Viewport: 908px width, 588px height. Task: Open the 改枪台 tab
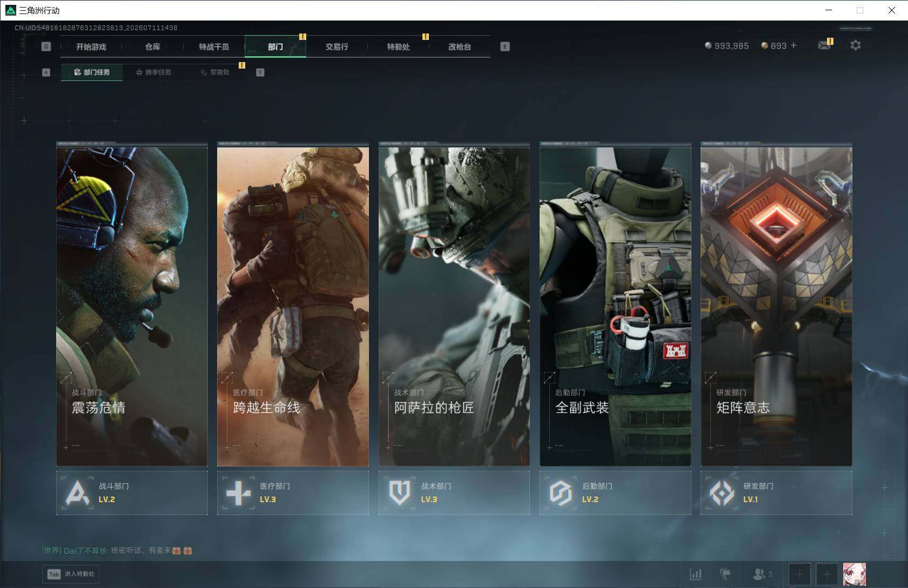coord(460,47)
